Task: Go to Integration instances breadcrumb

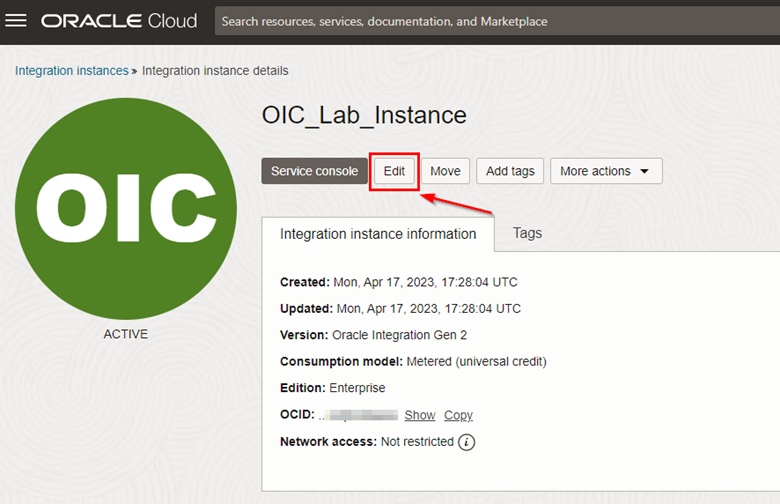Action: (x=72, y=71)
